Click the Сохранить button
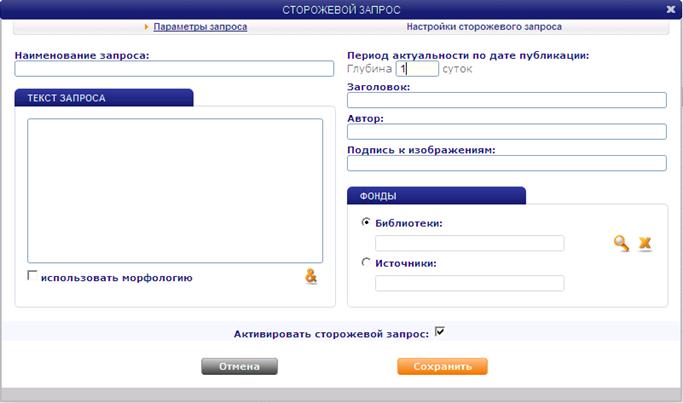Screen dimensions: 683x403 click(x=442, y=366)
